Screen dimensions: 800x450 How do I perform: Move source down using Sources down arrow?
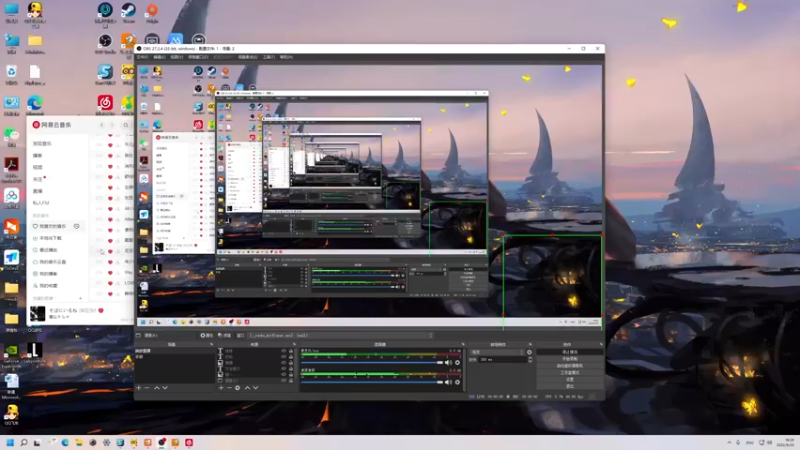256,388
